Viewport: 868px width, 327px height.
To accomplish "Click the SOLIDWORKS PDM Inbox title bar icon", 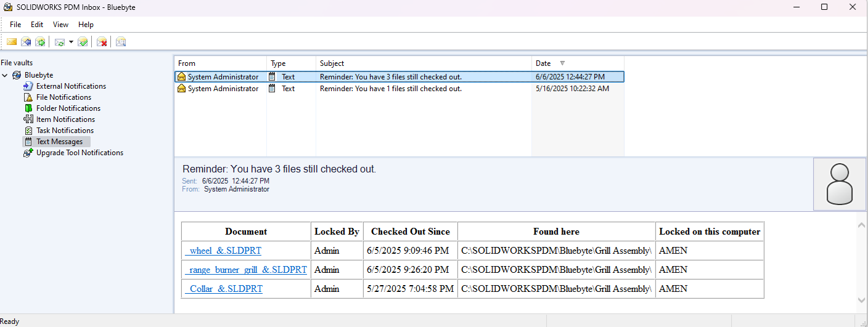I will [x=9, y=7].
